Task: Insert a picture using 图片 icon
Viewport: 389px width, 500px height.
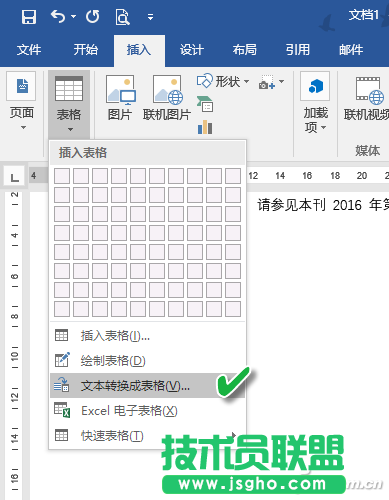Action: pyautogui.click(x=120, y=97)
